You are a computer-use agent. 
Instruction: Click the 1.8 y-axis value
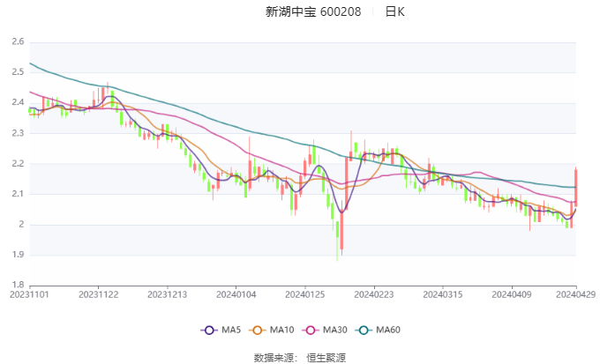click(x=18, y=285)
